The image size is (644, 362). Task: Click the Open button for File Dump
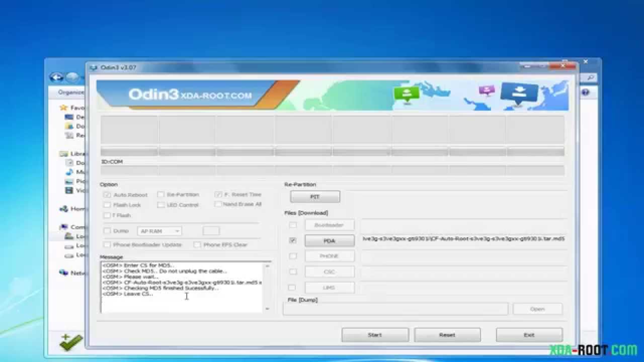[537, 309]
